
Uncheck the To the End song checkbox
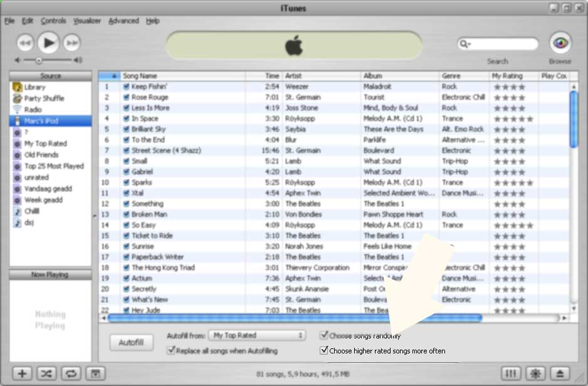click(x=127, y=140)
